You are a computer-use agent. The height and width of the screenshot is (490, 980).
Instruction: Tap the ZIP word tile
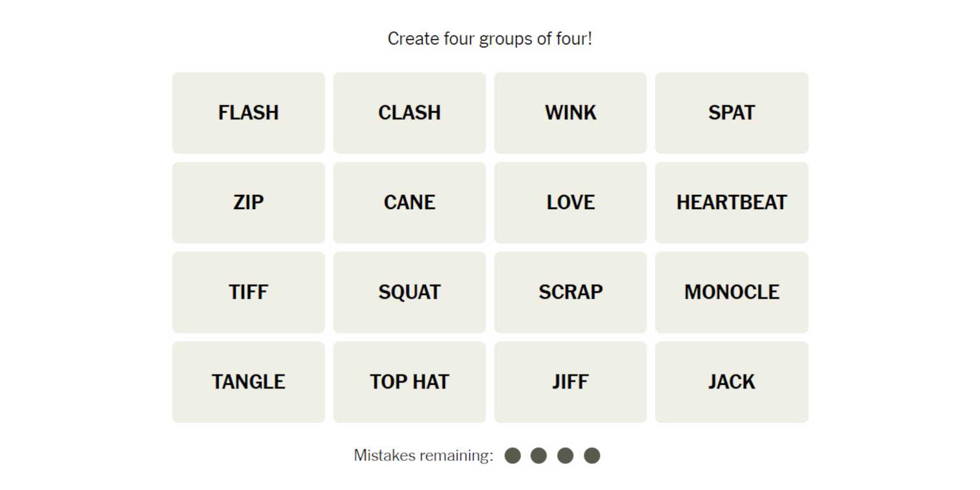click(248, 203)
